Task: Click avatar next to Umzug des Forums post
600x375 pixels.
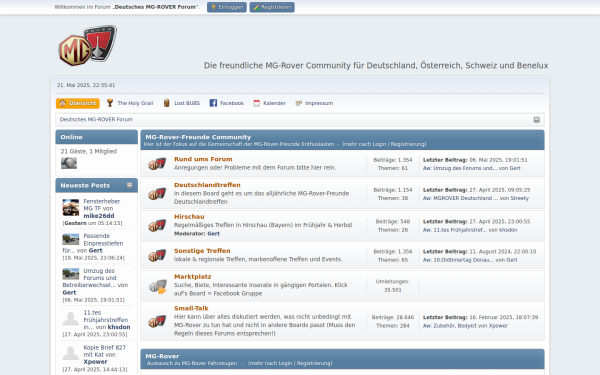Action: pos(71,274)
